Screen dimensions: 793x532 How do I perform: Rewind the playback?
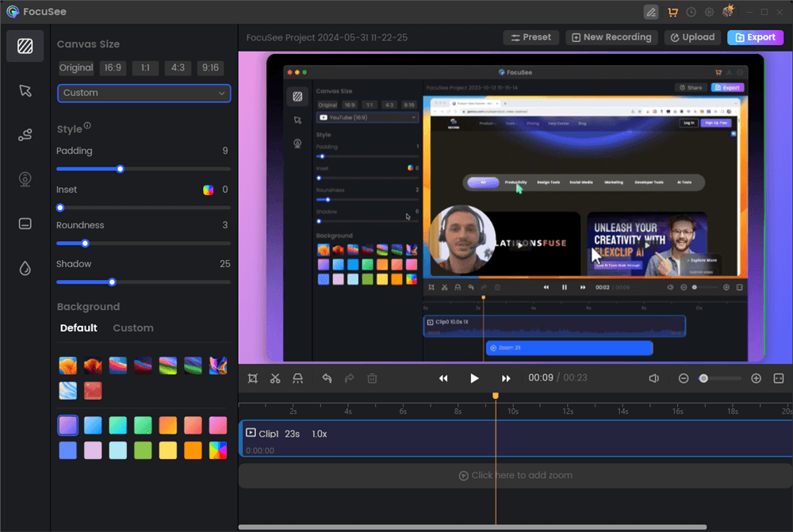[x=443, y=378]
